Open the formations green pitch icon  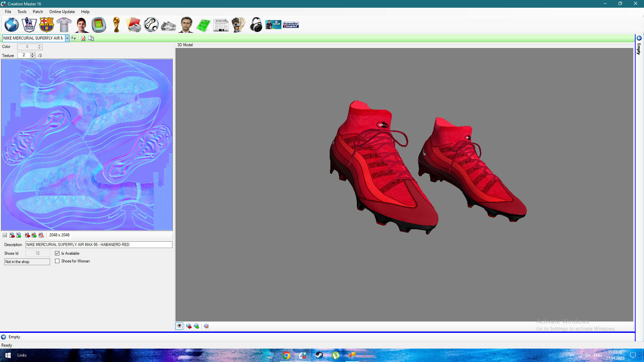tap(204, 25)
